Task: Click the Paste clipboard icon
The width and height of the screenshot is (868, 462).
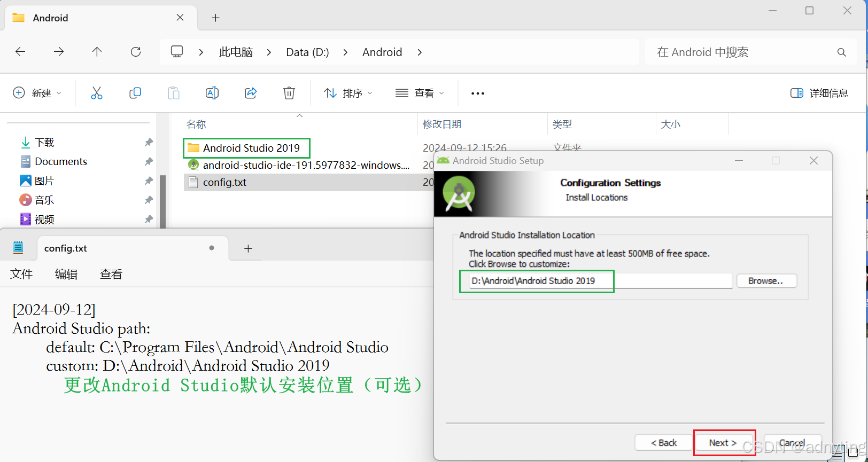Action: (174, 93)
